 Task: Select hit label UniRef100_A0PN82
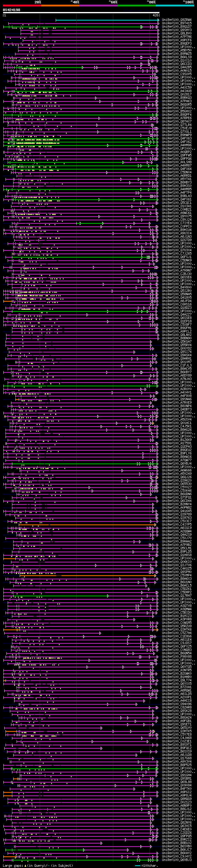coord(177,507)
